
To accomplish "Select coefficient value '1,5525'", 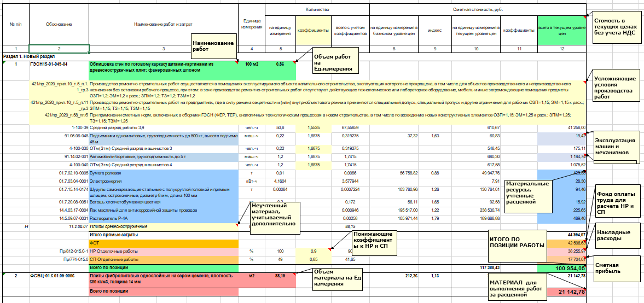I will pos(313,127).
